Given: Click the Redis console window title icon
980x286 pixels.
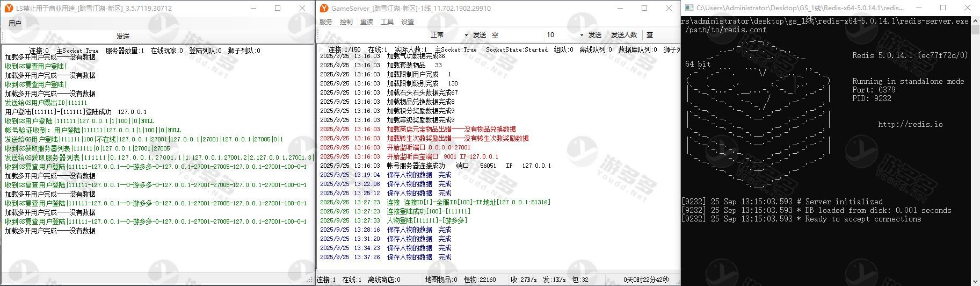Looking at the screenshot, I should click(688, 8).
